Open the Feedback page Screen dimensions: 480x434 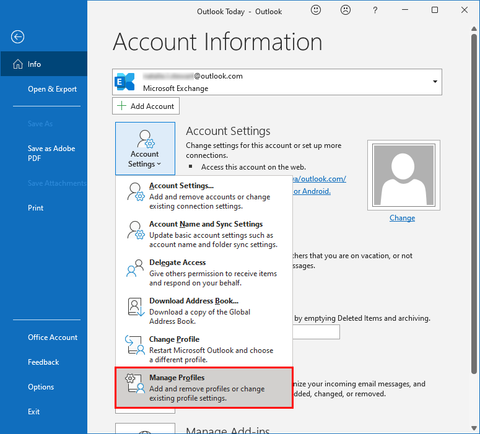click(43, 362)
